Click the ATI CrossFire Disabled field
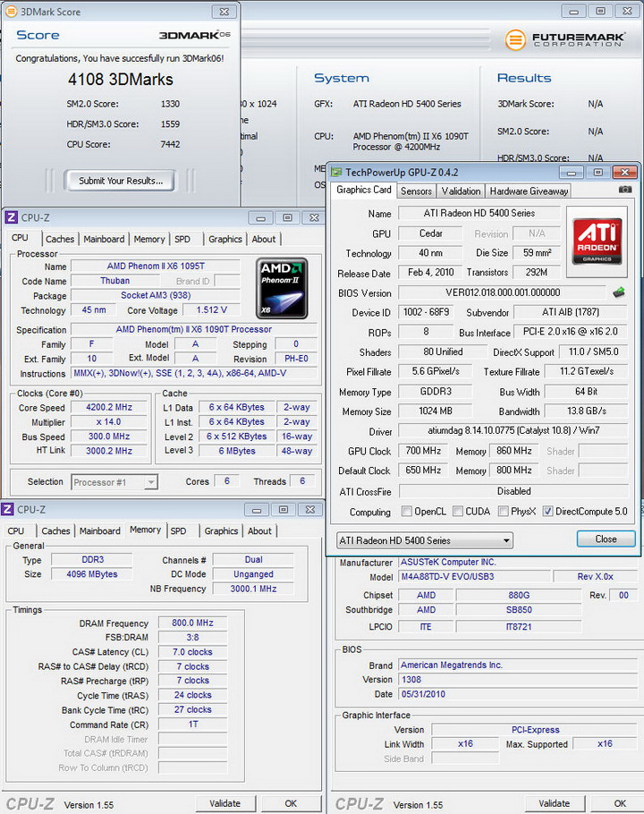The height and width of the screenshot is (814, 644). point(513,491)
